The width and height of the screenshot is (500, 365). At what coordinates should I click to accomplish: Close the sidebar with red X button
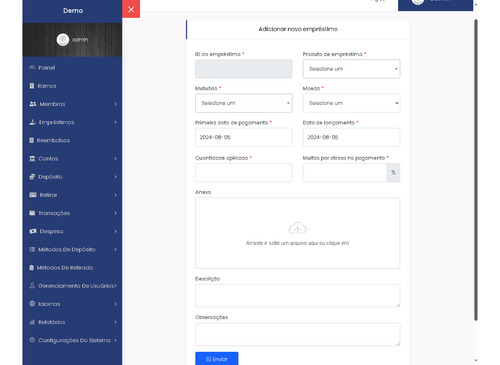[131, 9]
